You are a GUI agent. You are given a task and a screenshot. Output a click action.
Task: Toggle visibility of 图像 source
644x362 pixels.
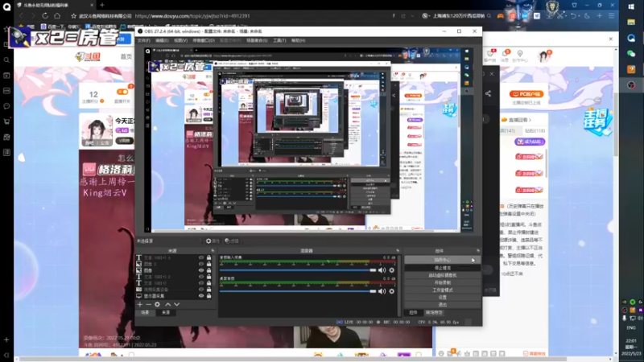(201, 270)
